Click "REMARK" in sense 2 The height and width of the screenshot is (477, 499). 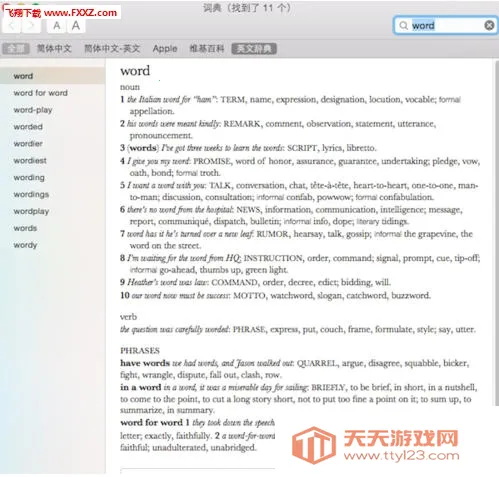tap(243, 124)
